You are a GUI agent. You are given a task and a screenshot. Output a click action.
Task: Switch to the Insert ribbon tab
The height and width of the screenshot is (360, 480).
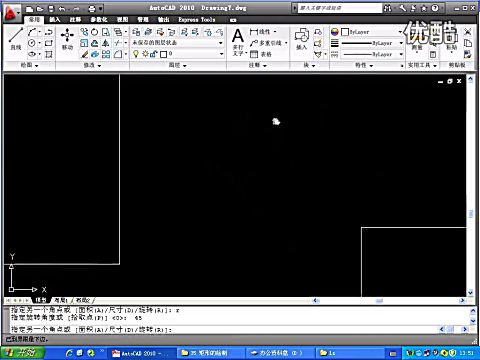tap(55, 20)
